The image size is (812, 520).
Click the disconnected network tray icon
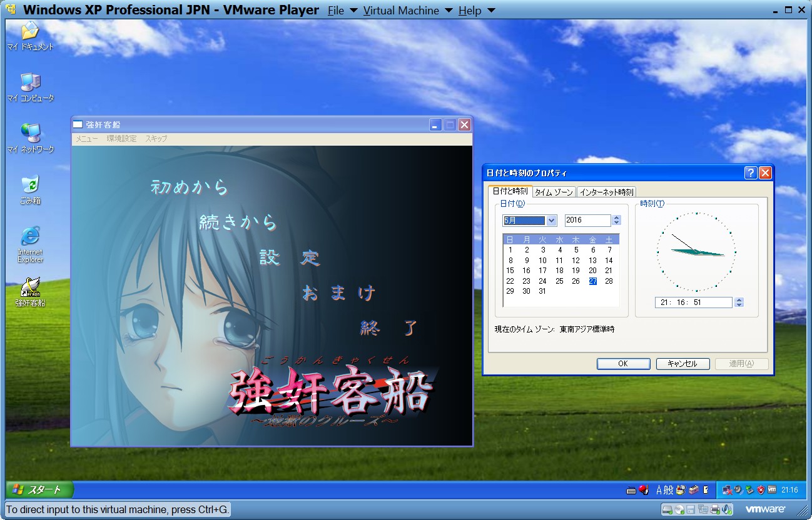pyautogui.click(x=727, y=490)
